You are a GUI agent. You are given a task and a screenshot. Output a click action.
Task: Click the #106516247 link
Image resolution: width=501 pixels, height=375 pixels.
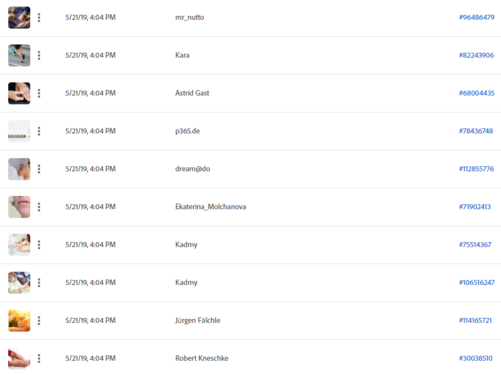click(477, 283)
